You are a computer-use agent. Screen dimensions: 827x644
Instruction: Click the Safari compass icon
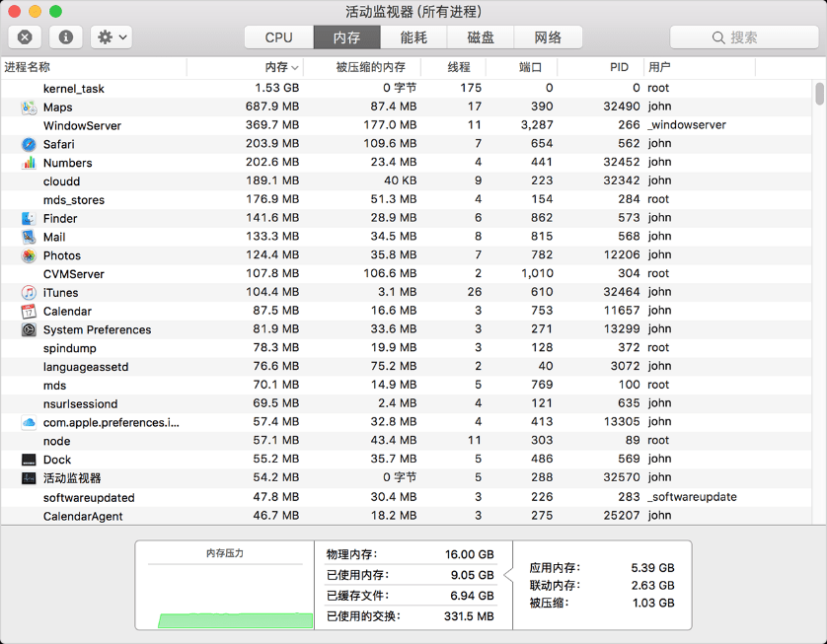pyautogui.click(x=29, y=144)
